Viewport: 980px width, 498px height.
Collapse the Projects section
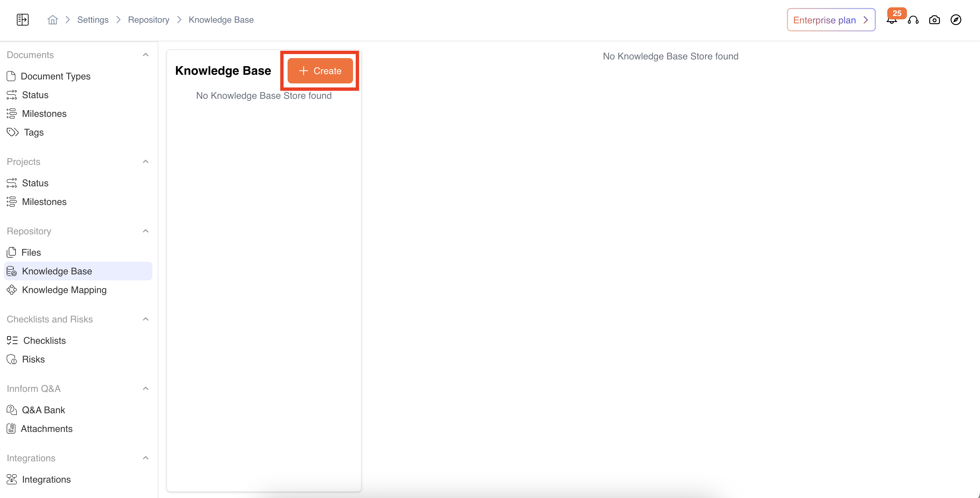click(x=145, y=162)
